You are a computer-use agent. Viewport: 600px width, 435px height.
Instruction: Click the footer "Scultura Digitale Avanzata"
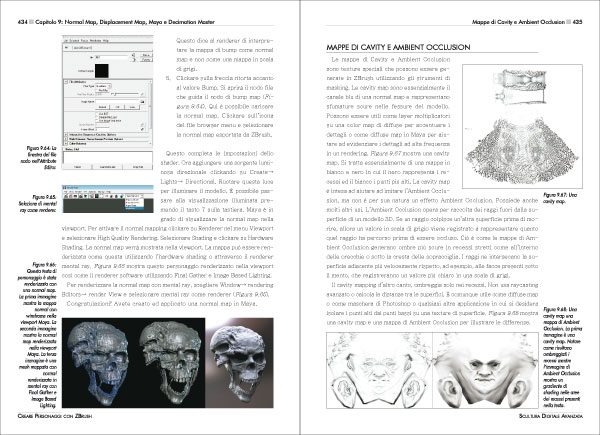[551, 415]
